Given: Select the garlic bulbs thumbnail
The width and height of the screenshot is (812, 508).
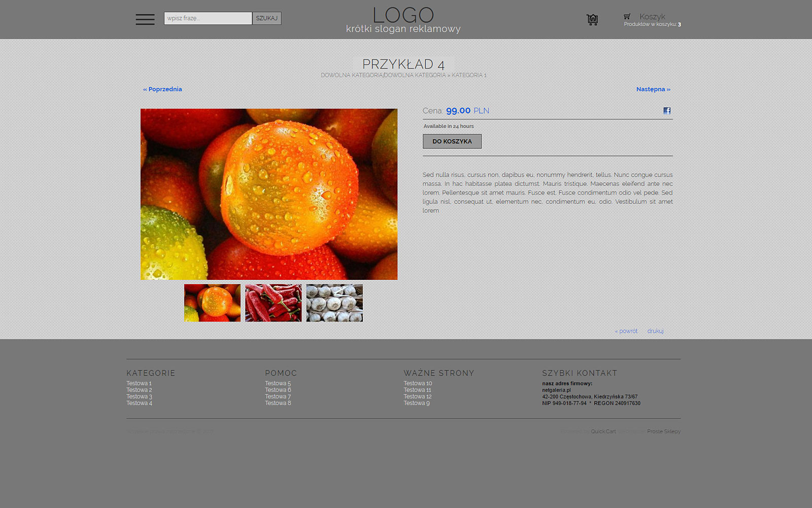Looking at the screenshot, I should click(x=334, y=303).
